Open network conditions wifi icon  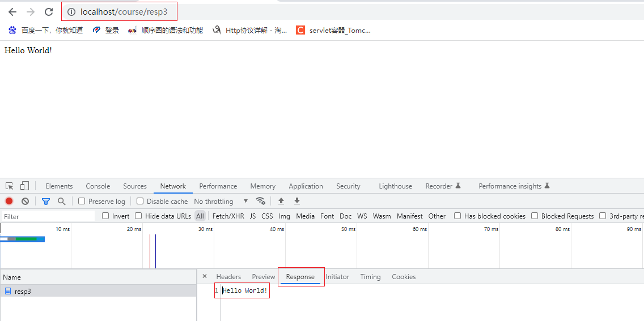point(261,201)
